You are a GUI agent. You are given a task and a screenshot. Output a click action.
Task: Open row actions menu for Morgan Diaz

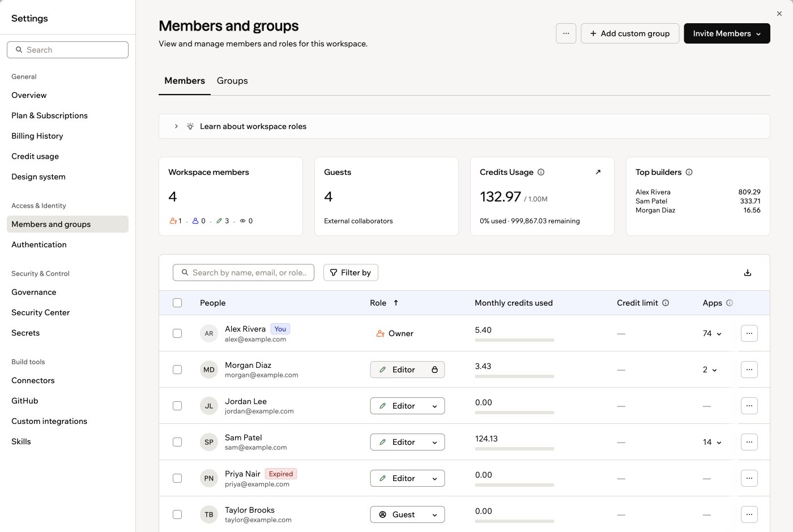tap(749, 370)
